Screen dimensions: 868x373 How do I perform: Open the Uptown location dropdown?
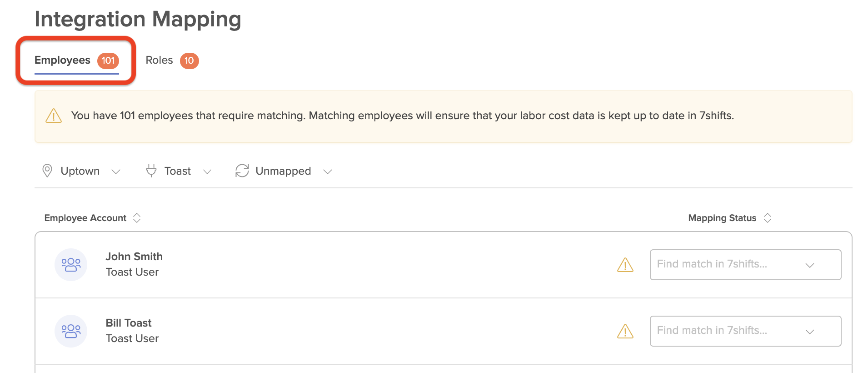pos(81,171)
